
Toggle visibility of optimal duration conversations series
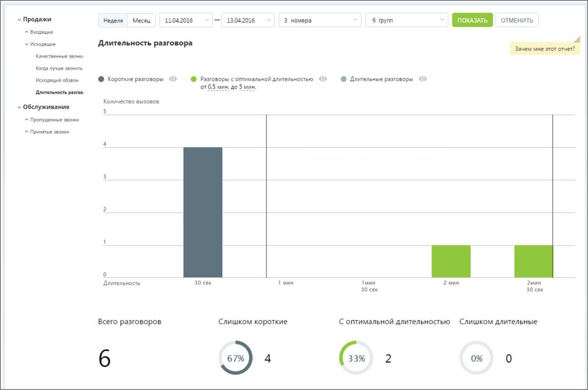(x=323, y=79)
